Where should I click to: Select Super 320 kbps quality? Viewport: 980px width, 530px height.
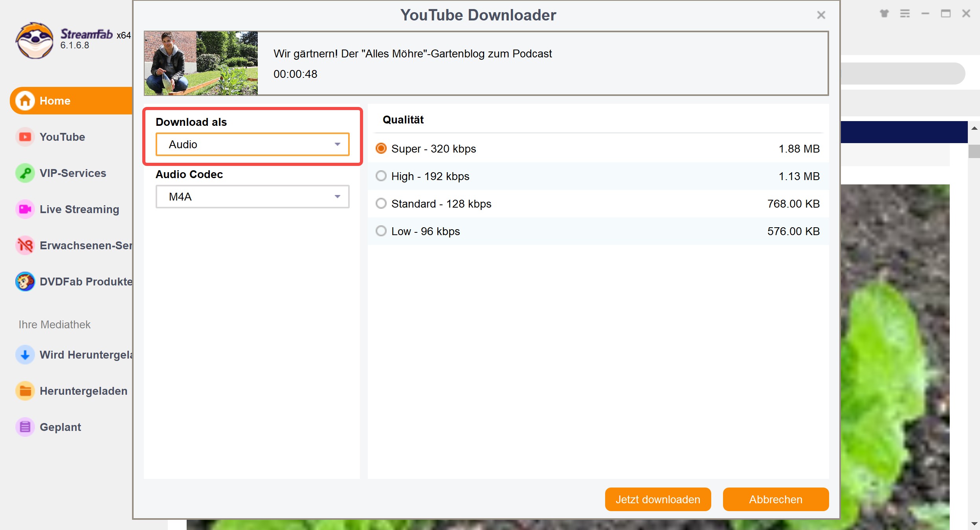380,148
